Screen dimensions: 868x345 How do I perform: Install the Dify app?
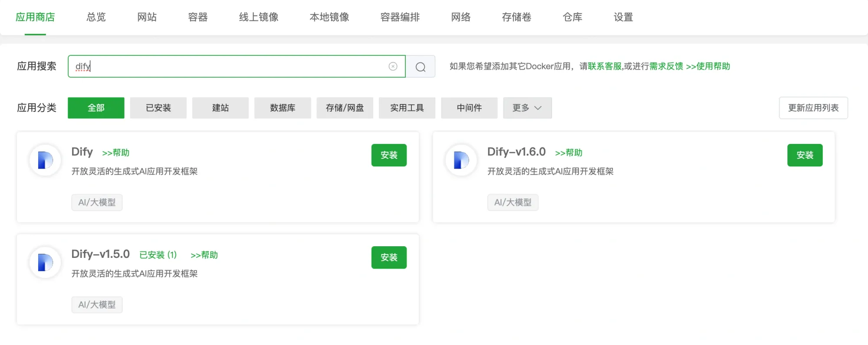389,155
